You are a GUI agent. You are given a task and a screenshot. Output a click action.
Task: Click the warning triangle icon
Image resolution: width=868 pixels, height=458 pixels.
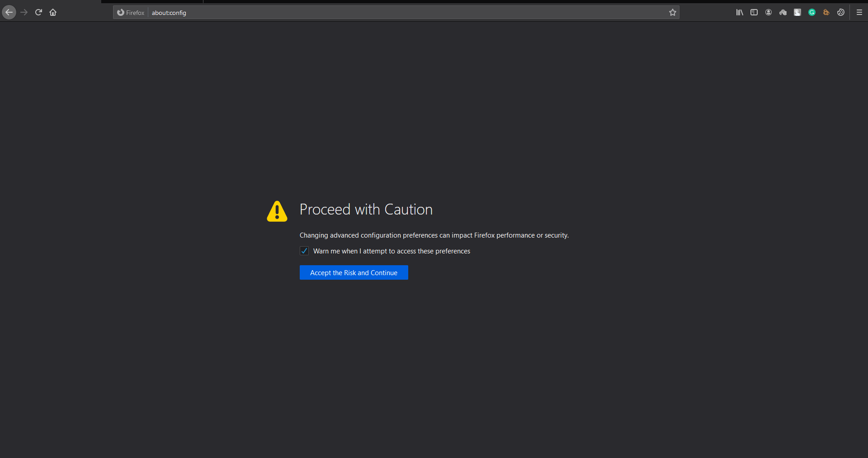tap(276, 211)
